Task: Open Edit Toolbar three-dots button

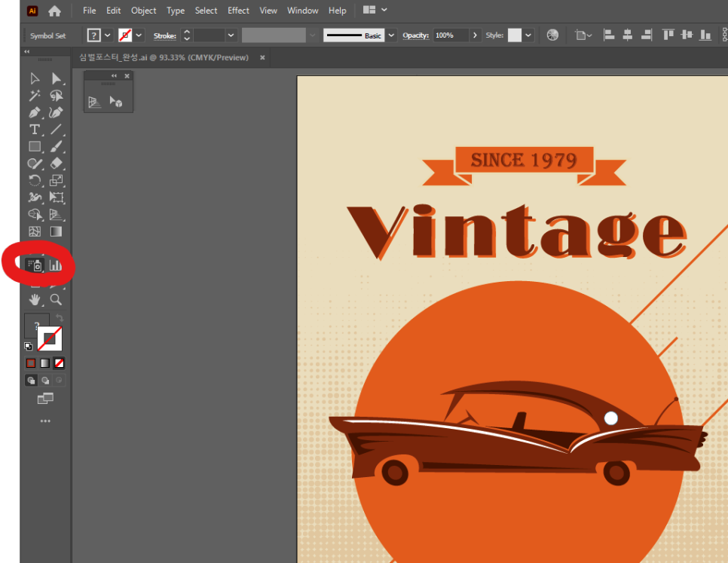Action: [45, 421]
